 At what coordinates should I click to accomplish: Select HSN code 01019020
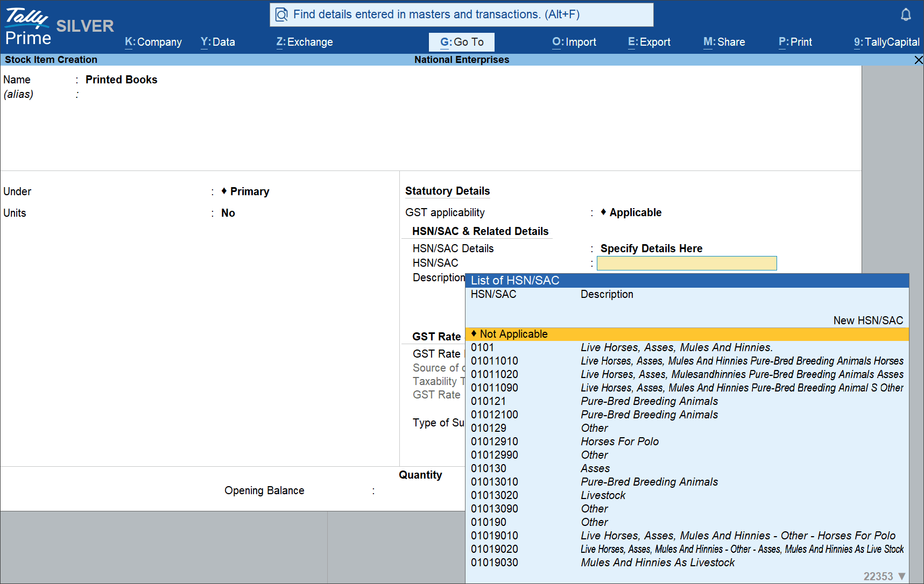pyautogui.click(x=687, y=549)
